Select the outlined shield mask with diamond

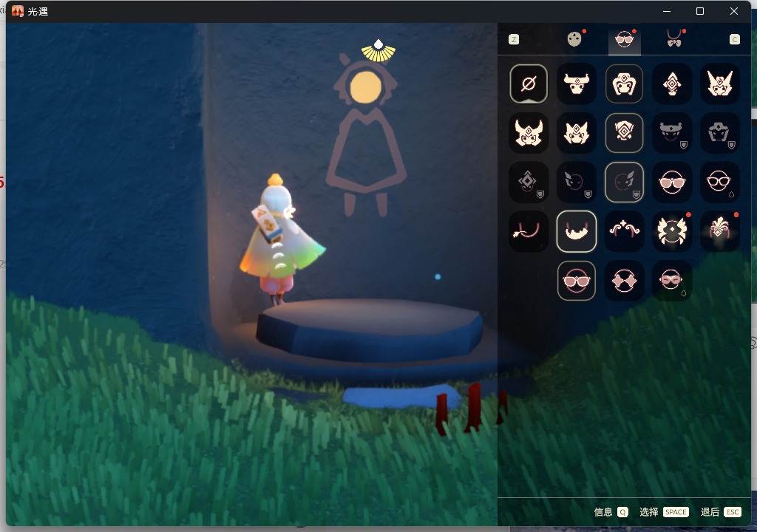(624, 133)
